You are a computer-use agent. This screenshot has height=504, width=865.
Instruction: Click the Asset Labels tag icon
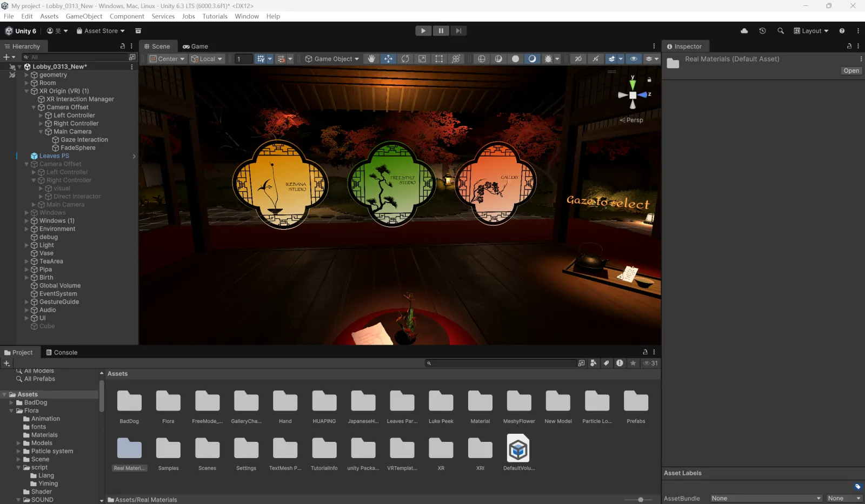click(857, 486)
